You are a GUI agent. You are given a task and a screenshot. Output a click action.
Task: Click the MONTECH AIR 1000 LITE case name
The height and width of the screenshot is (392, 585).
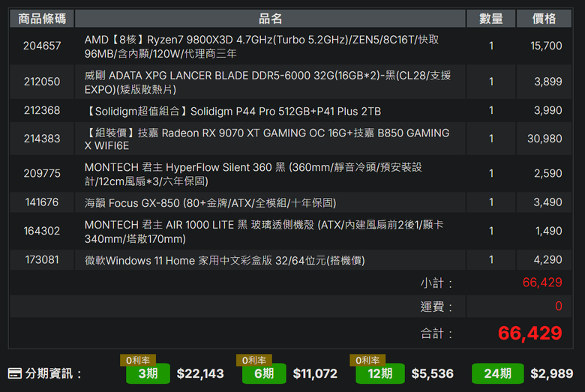pos(264,232)
